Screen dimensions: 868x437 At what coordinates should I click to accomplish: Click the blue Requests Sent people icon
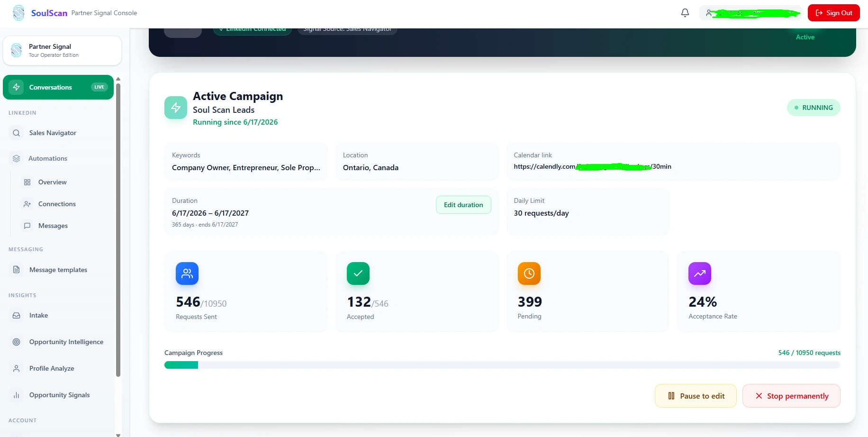point(187,273)
